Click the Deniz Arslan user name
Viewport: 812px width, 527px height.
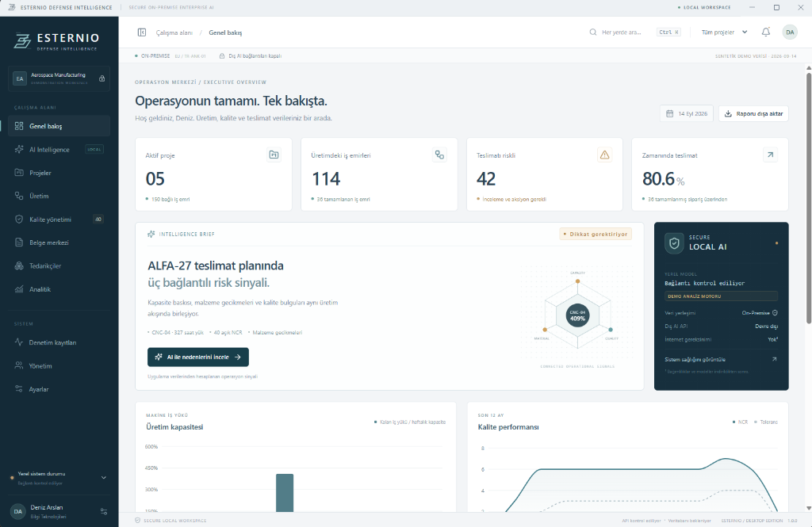tap(47, 507)
